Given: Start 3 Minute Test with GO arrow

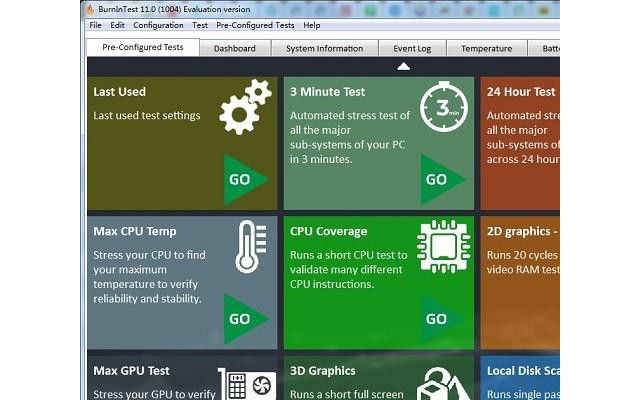Looking at the screenshot, I should point(443,179).
